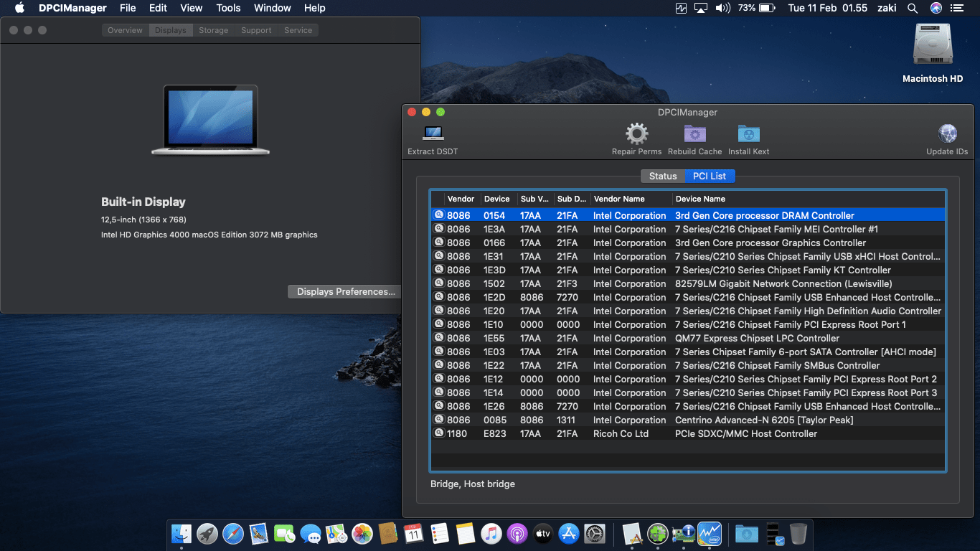Click the magnifier icon on the 82579LM Gigabit Network row

(438, 283)
